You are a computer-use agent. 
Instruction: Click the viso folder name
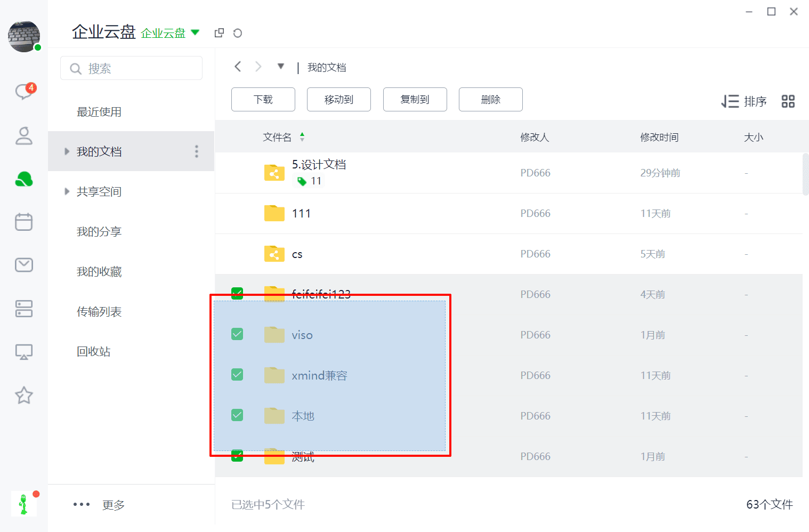[x=302, y=335]
